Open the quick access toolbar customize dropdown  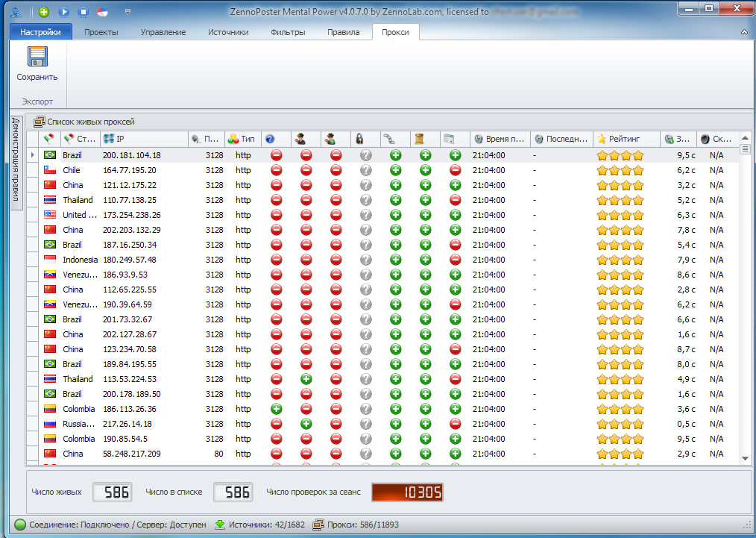127,12
